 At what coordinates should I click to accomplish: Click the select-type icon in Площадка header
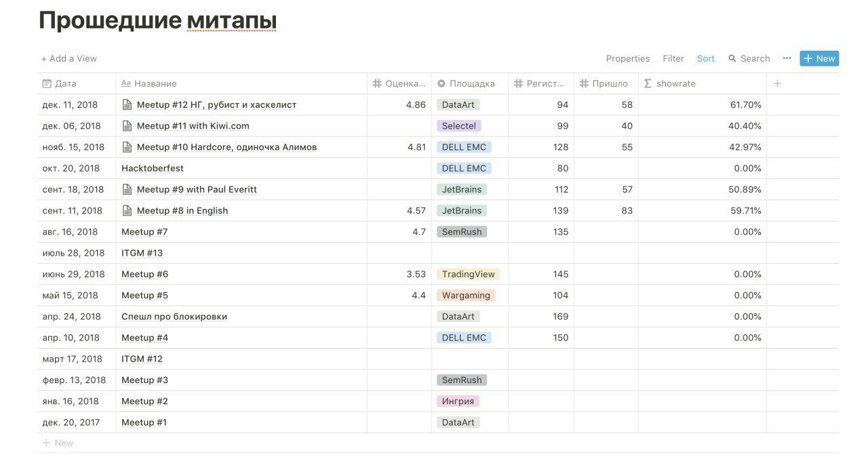441,83
